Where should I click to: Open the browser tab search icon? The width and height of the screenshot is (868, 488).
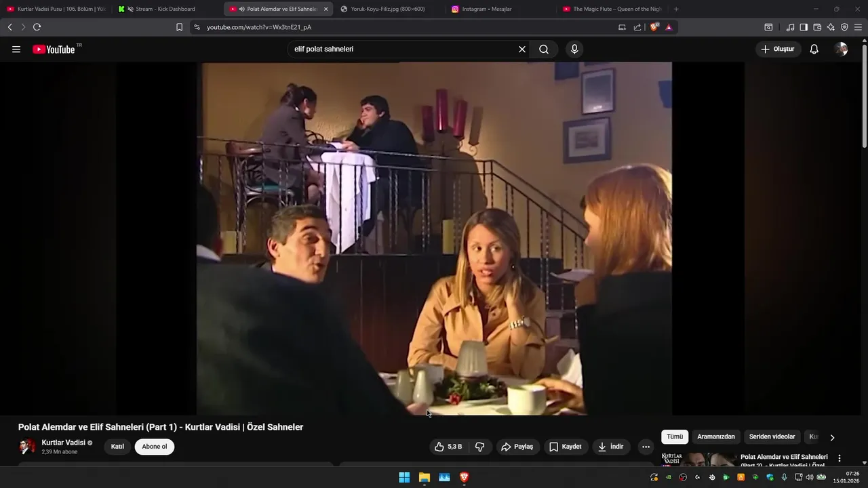click(x=768, y=27)
